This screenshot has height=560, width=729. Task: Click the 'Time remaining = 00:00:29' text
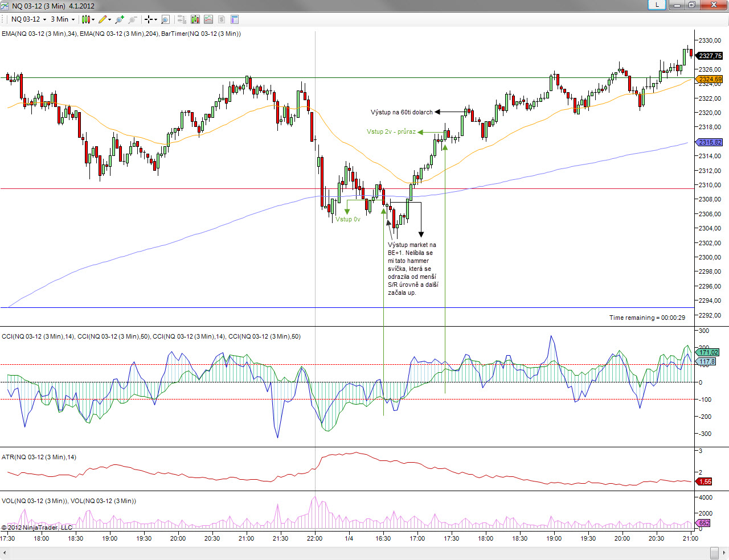point(648,318)
